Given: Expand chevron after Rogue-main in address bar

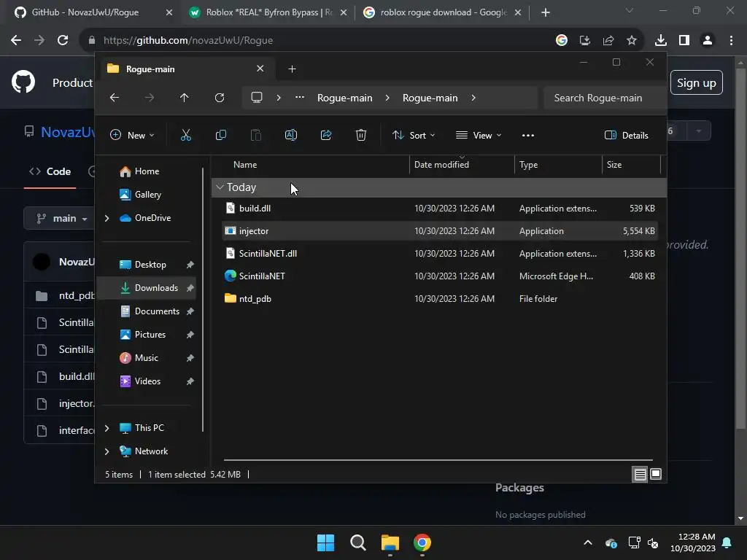Looking at the screenshot, I should point(473,98).
